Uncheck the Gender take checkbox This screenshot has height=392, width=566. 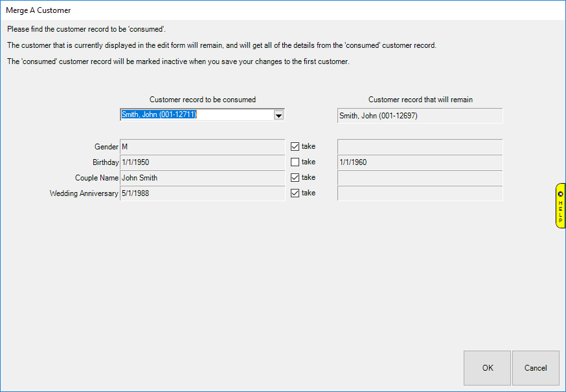coord(295,146)
